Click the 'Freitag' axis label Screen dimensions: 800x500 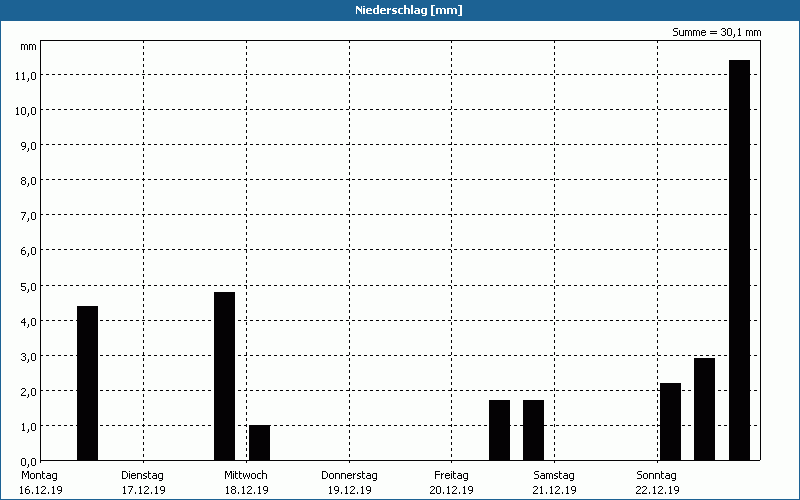[x=451, y=475]
